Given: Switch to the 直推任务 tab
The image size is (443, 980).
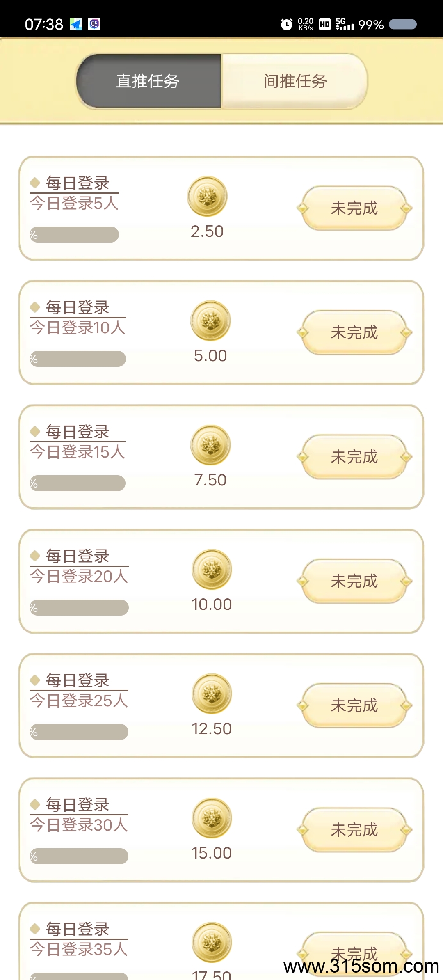Looking at the screenshot, I should [148, 81].
